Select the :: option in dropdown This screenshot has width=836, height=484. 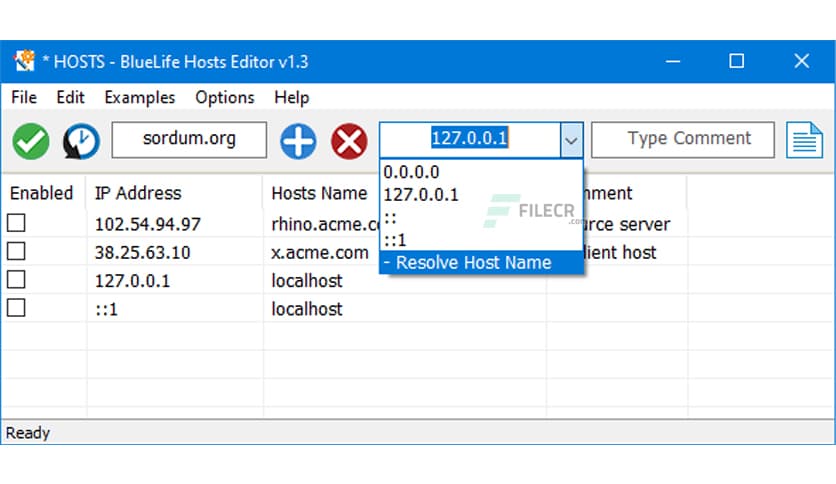tap(481, 217)
